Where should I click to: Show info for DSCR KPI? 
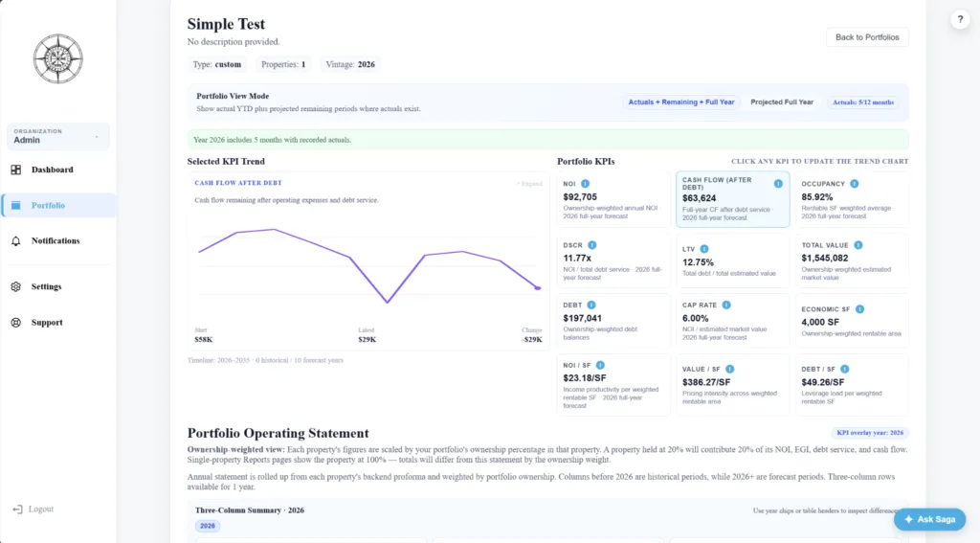point(591,245)
